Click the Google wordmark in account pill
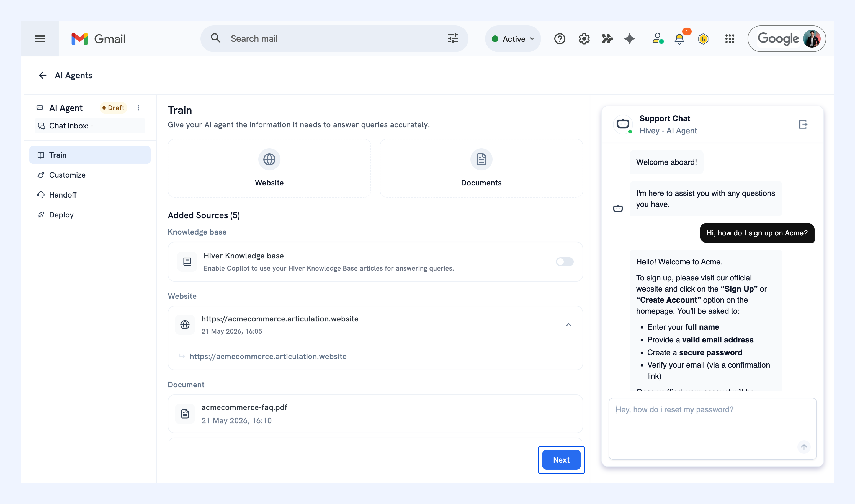855x504 pixels. (778, 39)
